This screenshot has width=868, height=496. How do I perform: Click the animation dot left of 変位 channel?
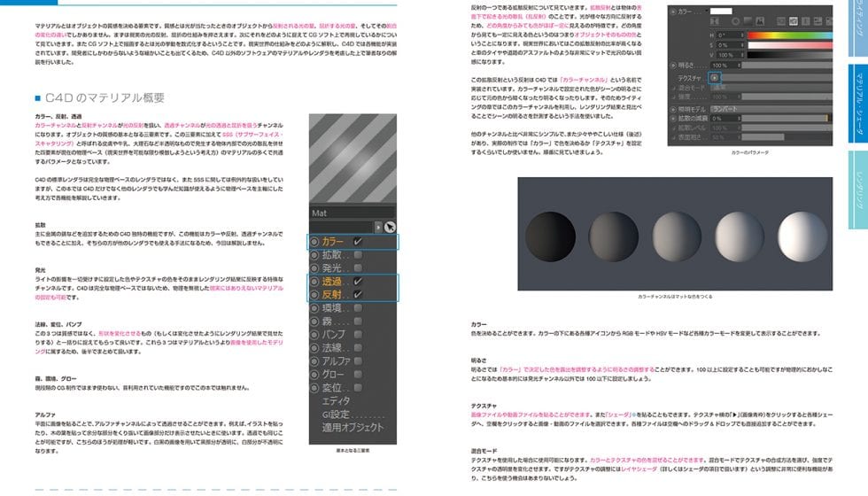click(314, 388)
